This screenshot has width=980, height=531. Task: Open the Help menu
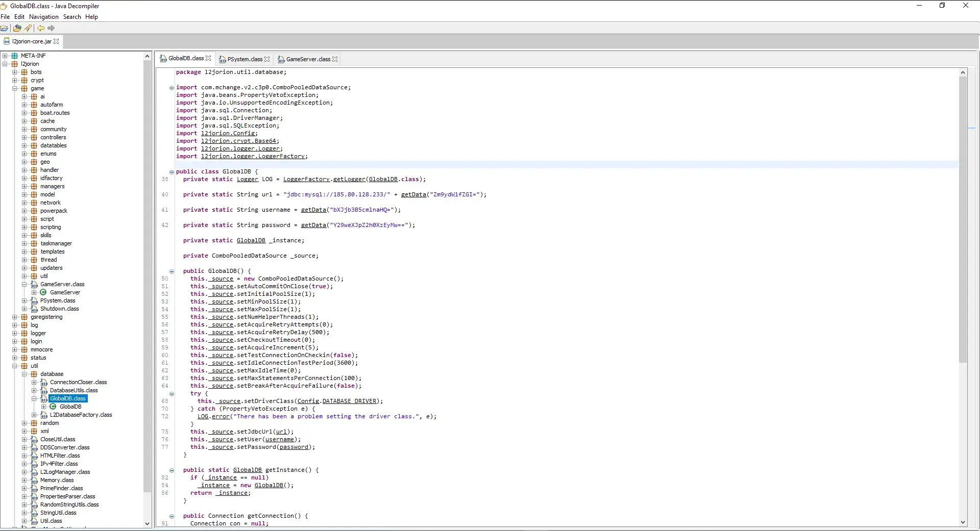91,17
